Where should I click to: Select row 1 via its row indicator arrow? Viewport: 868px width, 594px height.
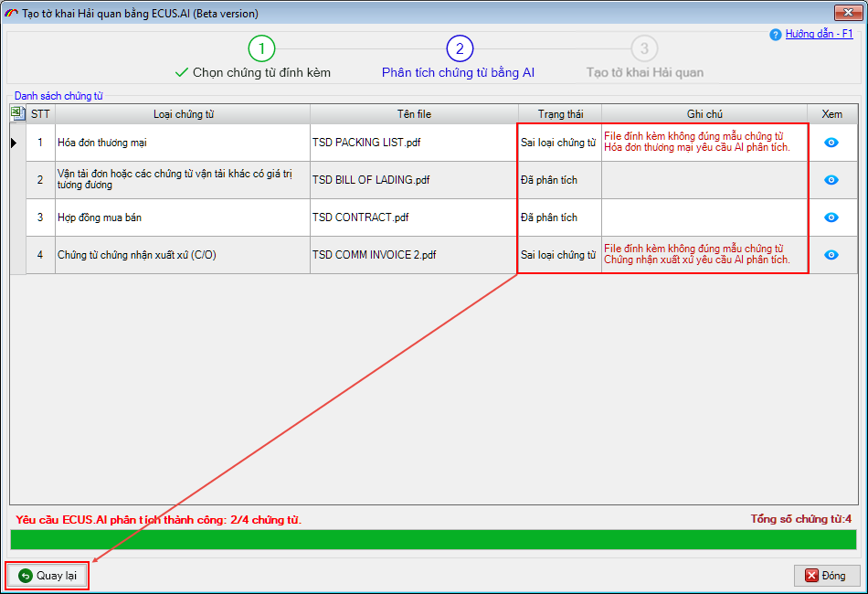click(14, 143)
